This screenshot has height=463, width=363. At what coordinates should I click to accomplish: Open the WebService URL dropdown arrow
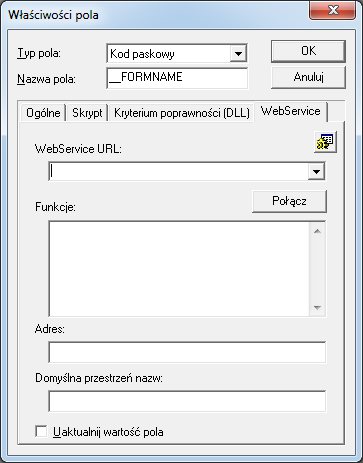coord(316,172)
